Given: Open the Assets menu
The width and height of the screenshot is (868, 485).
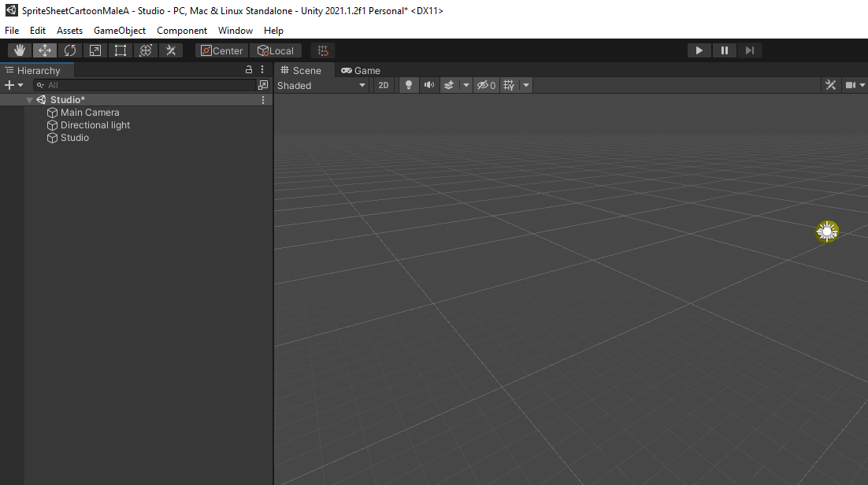Looking at the screenshot, I should point(70,31).
